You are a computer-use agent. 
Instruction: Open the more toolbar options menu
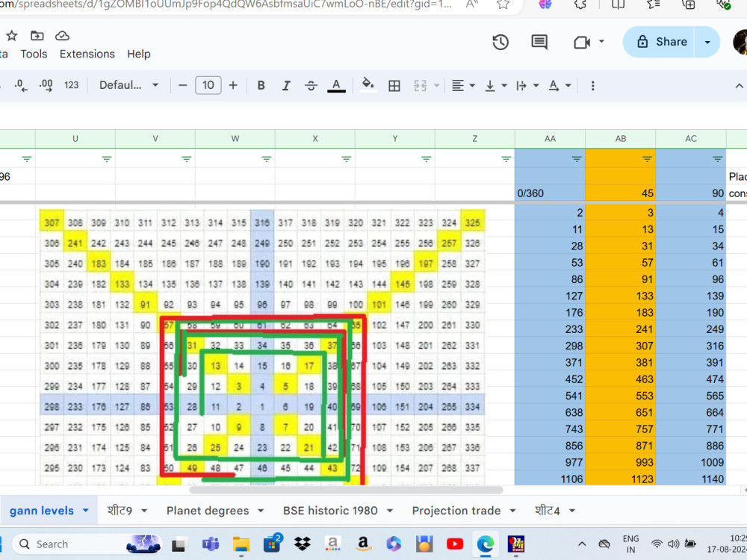point(592,86)
